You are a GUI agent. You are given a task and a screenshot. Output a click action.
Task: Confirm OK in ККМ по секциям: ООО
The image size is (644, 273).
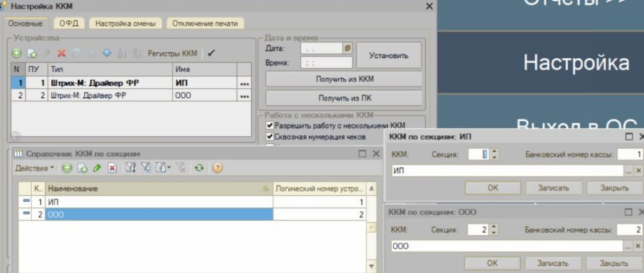click(x=492, y=263)
